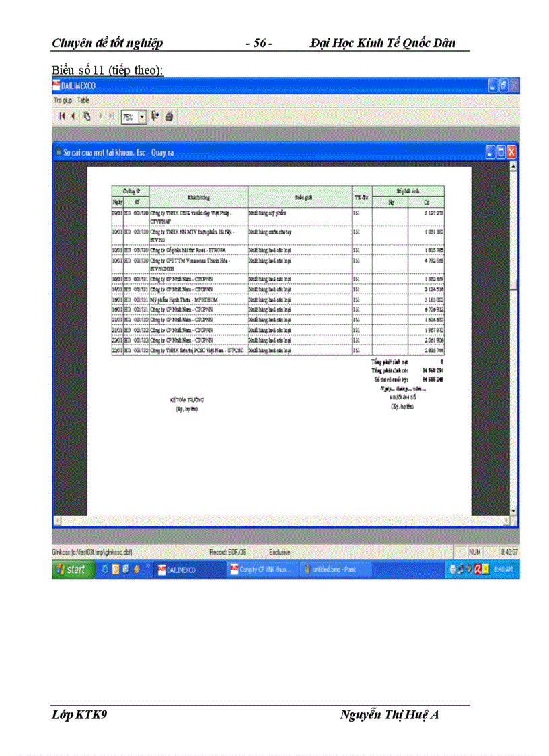
Task: Minimize the So cai cua mot tai khoan window
Action: [490, 153]
